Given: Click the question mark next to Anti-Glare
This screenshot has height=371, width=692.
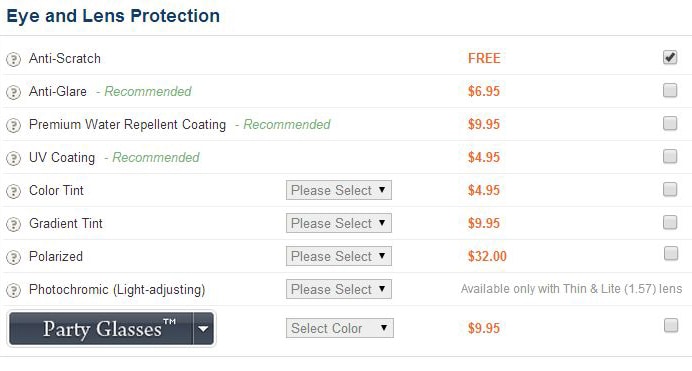Looking at the screenshot, I should point(13,92).
